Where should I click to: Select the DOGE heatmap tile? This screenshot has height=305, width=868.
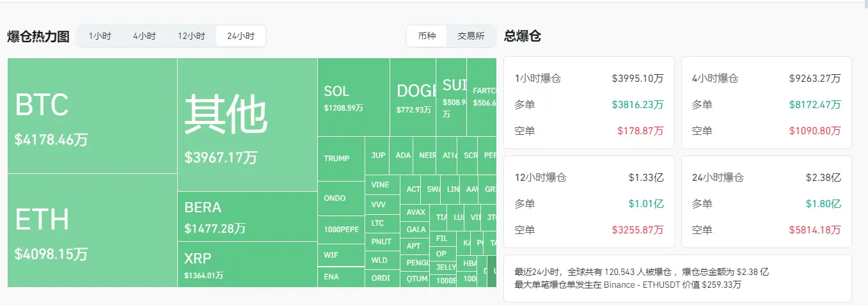click(x=413, y=97)
